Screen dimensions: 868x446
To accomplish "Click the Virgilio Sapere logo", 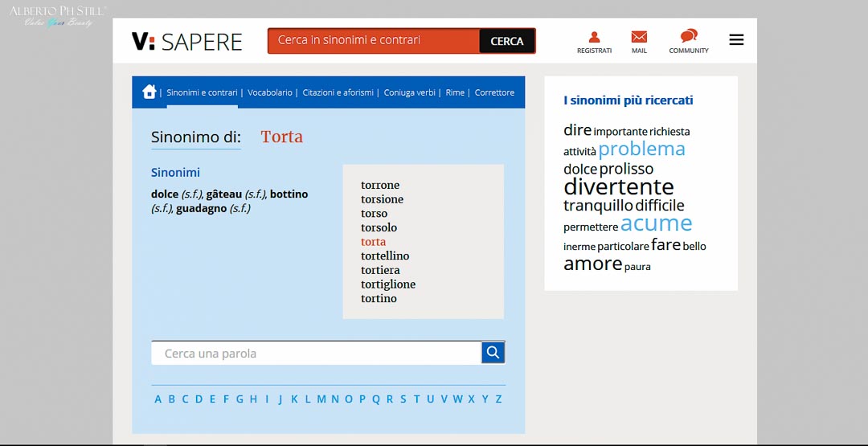I will pos(187,42).
